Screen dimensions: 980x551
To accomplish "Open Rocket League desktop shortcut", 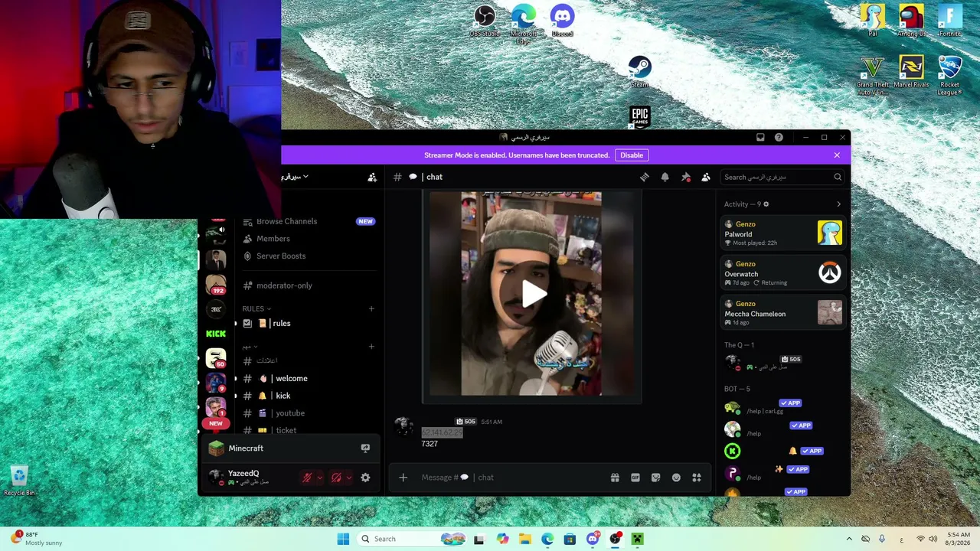I will point(949,76).
